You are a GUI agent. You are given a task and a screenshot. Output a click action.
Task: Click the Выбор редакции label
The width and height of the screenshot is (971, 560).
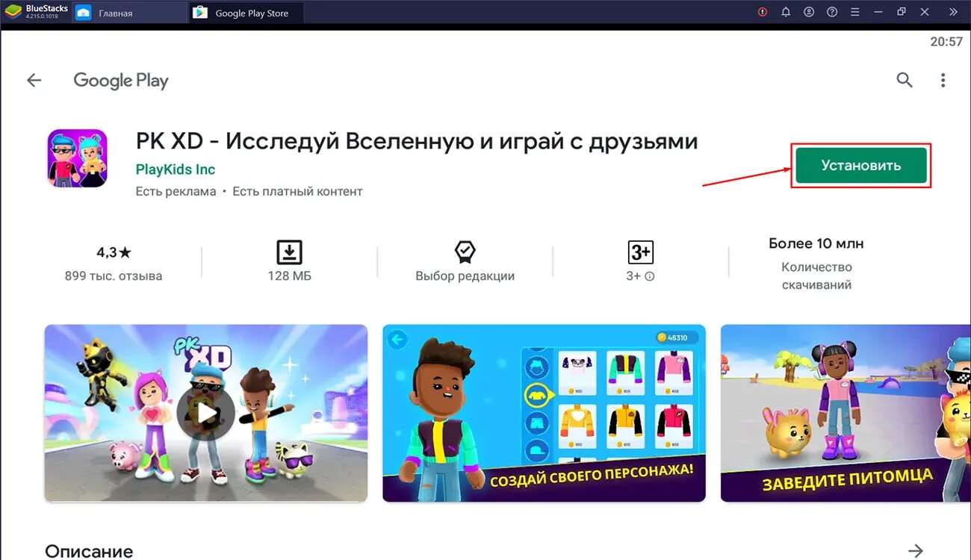coord(465,276)
